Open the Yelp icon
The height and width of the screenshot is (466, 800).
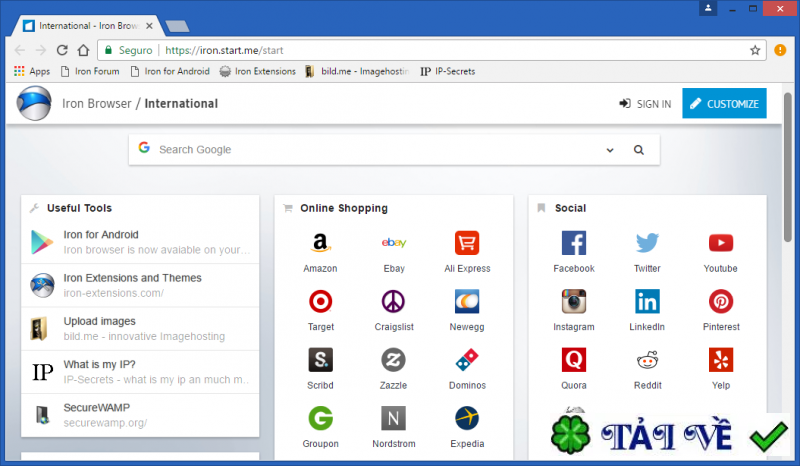pyautogui.click(x=721, y=360)
